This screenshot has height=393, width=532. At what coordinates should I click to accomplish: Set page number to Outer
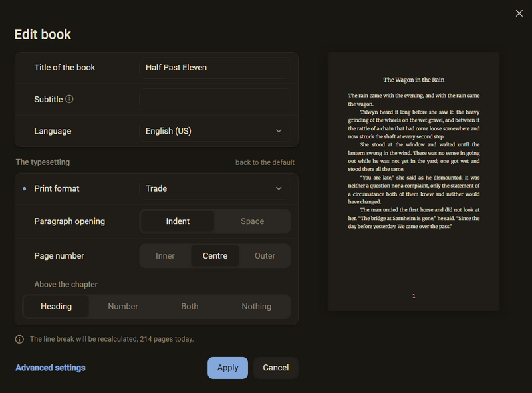point(265,256)
